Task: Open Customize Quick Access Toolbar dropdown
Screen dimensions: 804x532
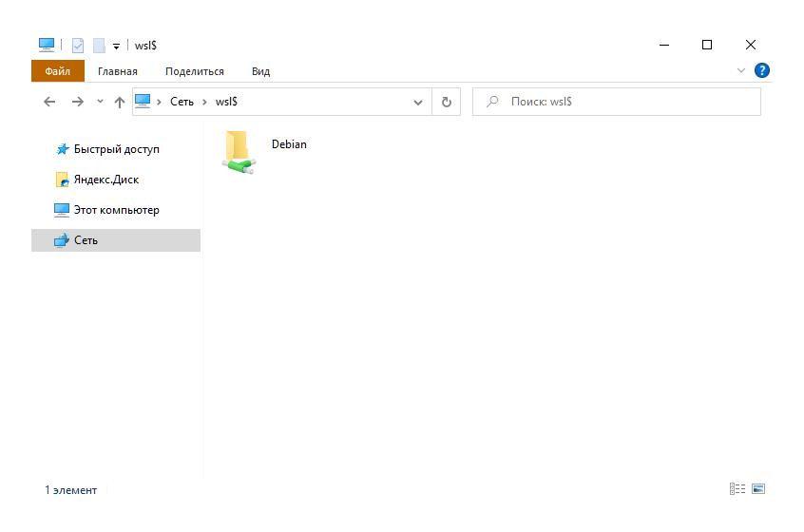Action: tap(116, 45)
